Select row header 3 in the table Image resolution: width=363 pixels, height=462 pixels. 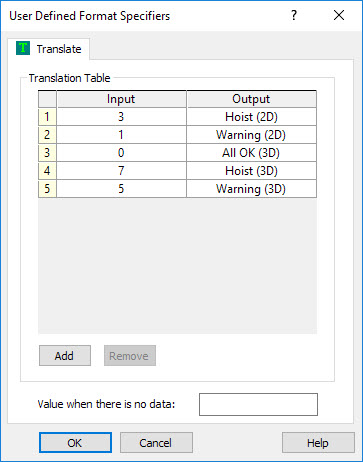pyautogui.click(x=47, y=153)
